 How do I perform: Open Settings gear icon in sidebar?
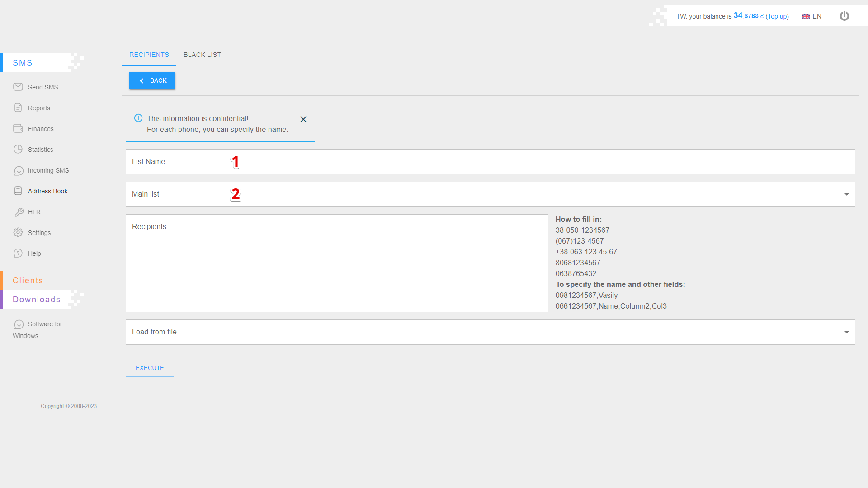click(18, 232)
